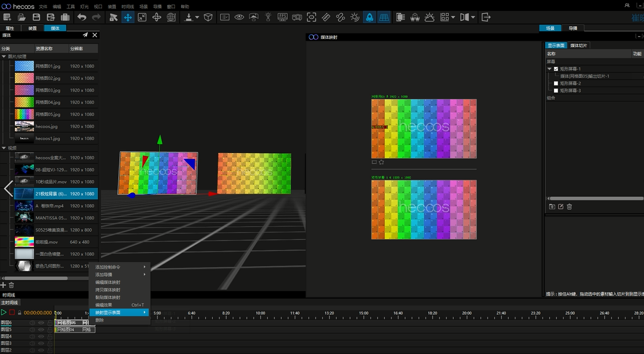Toggle the grid floor icon
The width and height of the screenshot is (644, 354).
(x=384, y=17)
